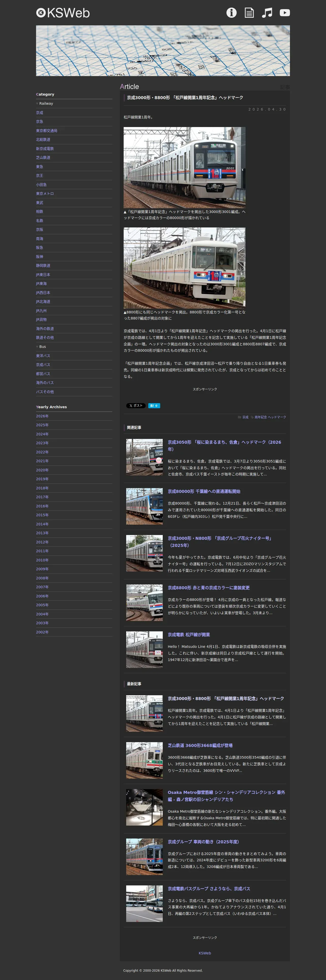Click the 京成 category tag under the article
The height and width of the screenshot is (980, 326).
pyautogui.click(x=245, y=417)
